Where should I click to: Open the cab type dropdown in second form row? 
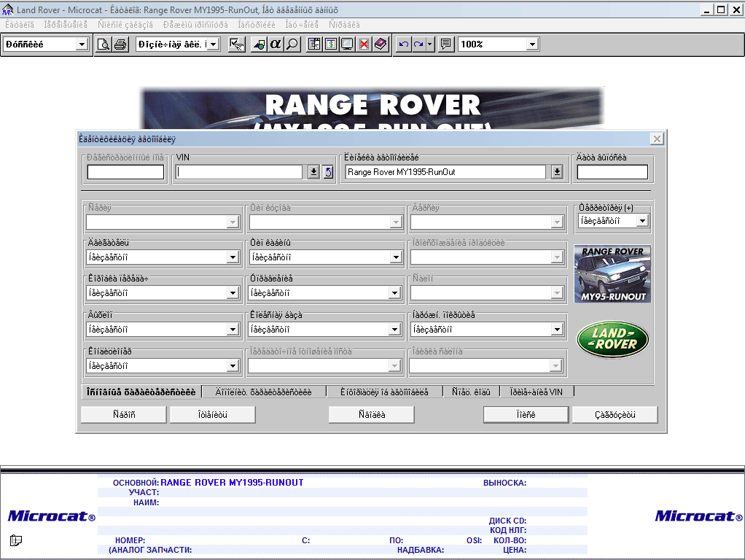(396, 257)
